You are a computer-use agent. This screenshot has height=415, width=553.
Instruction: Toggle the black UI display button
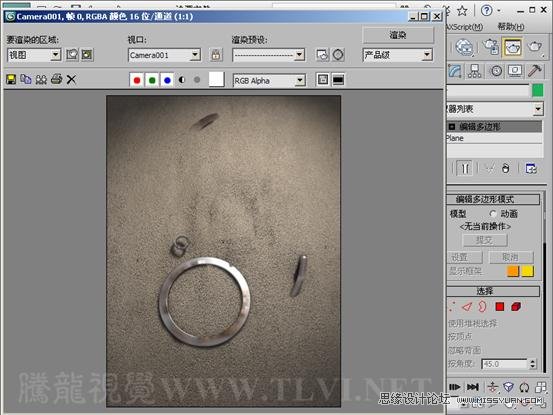(338, 80)
